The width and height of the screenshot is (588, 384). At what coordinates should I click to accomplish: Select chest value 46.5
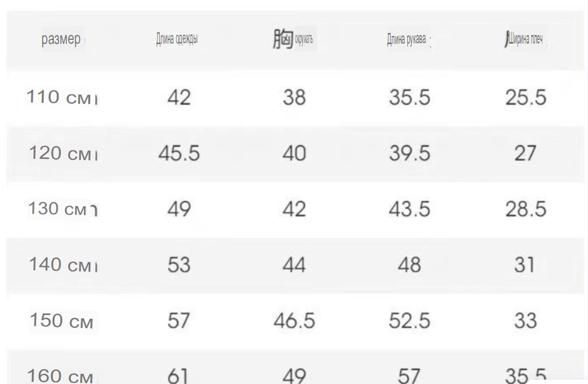pos(294,321)
